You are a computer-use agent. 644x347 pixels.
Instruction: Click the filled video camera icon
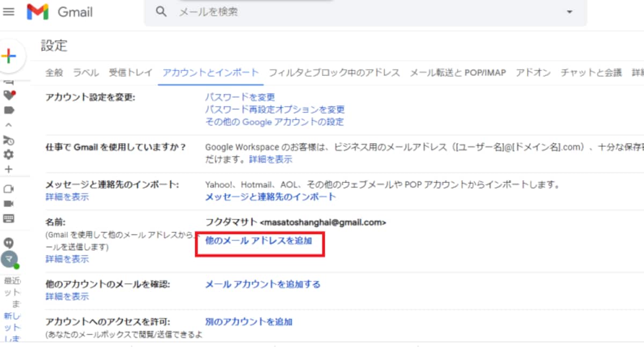tap(9, 204)
